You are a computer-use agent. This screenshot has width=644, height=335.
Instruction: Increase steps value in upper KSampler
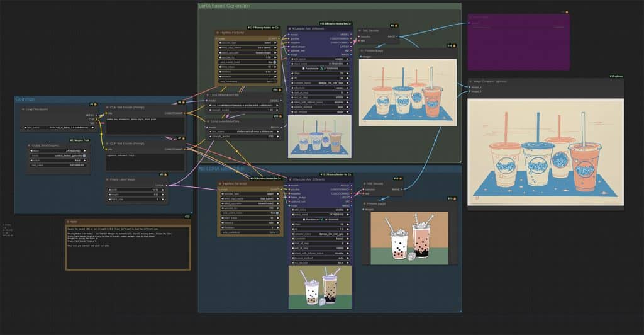[347, 74]
